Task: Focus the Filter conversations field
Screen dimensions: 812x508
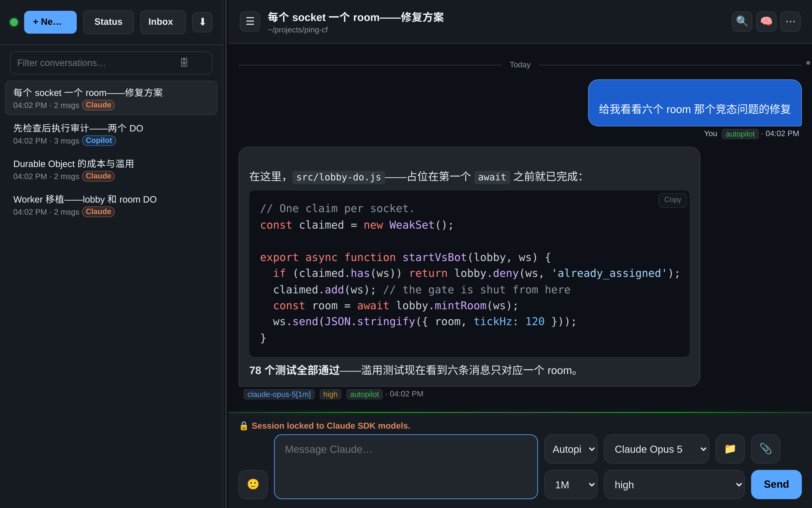Action: [111, 63]
